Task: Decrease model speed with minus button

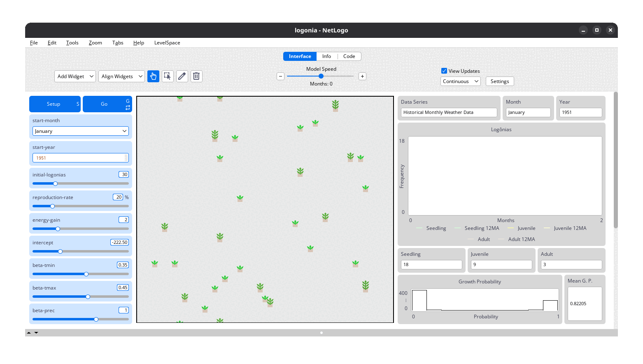Action: [x=280, y=76]
